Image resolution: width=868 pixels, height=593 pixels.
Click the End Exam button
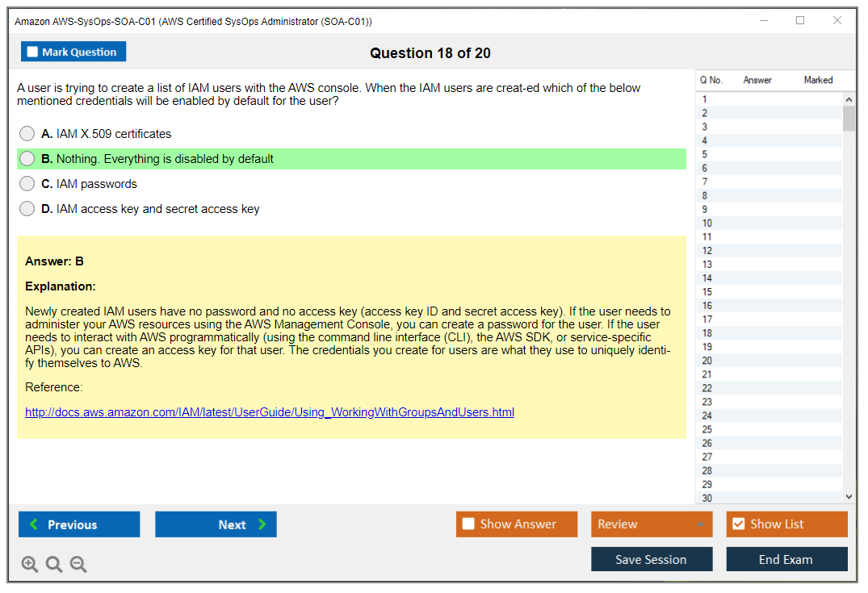786,559
